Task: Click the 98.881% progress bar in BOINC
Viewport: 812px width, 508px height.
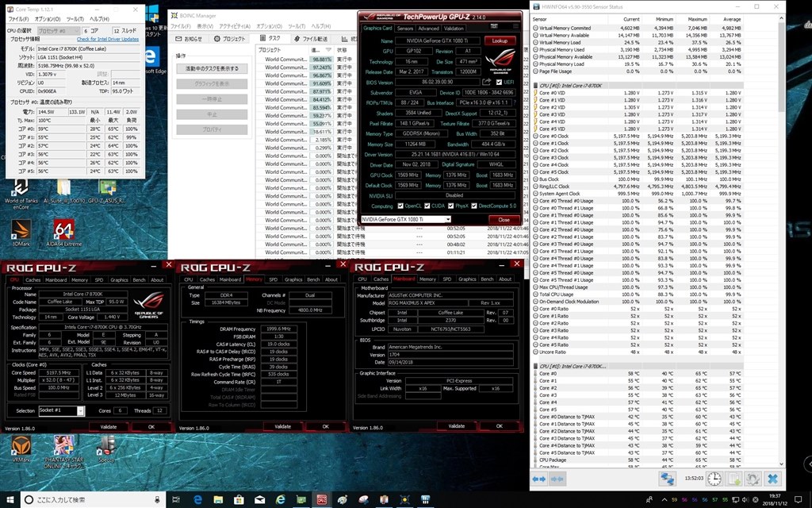Action: (x=322, y=59)
